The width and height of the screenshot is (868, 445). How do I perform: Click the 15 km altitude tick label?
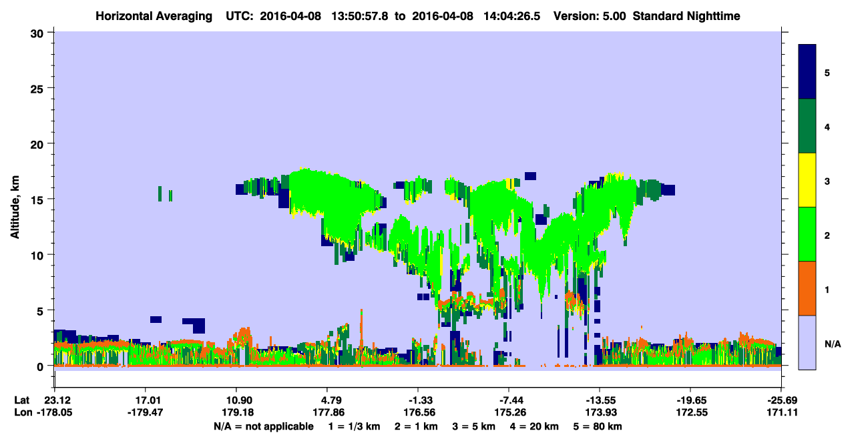click(38, 199)
